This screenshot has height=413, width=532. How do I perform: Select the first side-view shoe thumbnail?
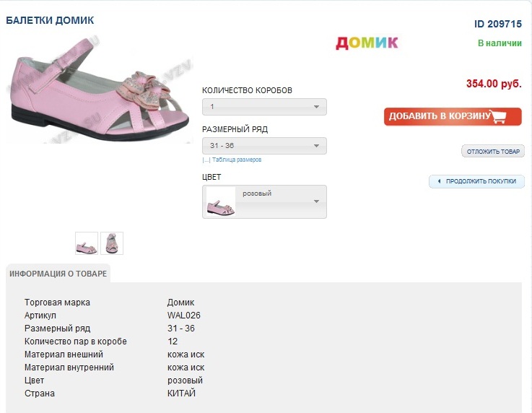[87, 243]
